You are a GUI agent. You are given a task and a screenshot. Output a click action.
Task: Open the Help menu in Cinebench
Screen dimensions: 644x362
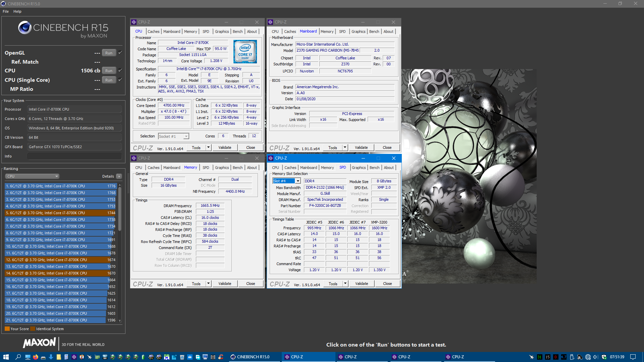coord(17,11)
